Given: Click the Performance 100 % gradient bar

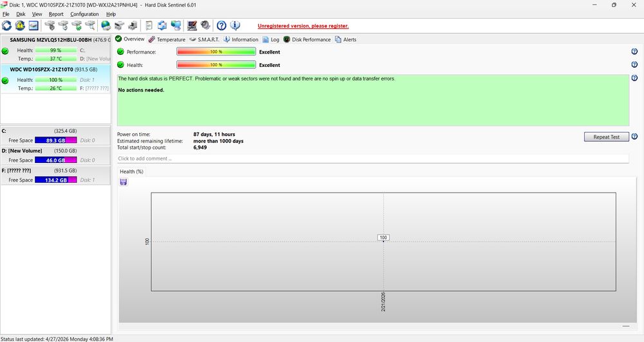Looking at the screenshot, I should pyautogui.click(x=216, y=52).
